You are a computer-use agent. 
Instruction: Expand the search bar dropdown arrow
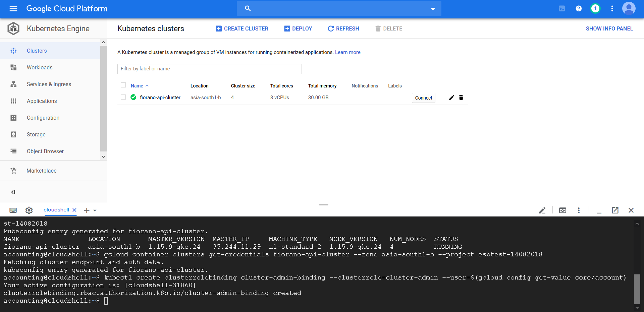[x=433, y=9]
